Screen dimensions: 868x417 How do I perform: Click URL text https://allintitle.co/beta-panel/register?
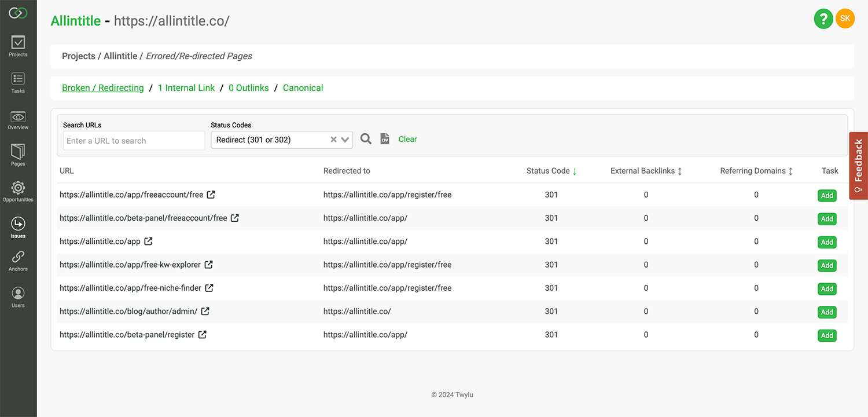(127, 334)
